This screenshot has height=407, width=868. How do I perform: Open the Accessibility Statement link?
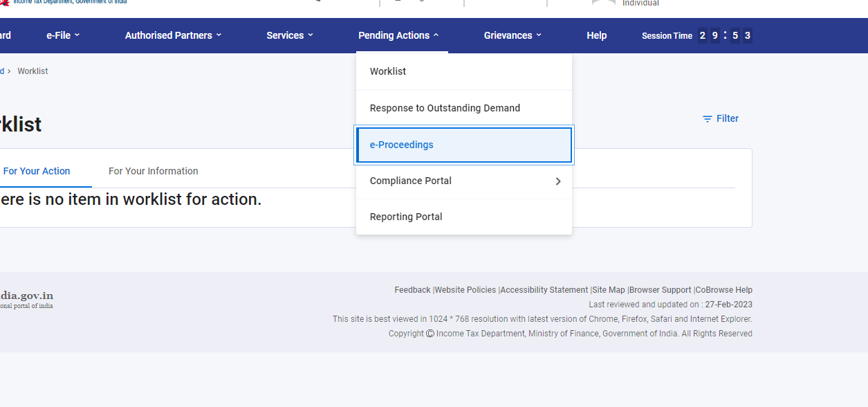(x=544, y=290)
